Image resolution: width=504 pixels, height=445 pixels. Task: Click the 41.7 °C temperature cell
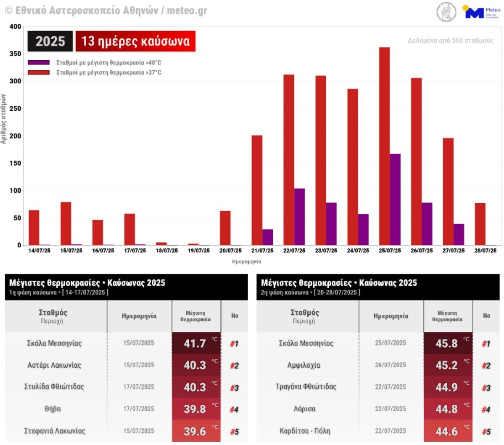pos(196,343)
